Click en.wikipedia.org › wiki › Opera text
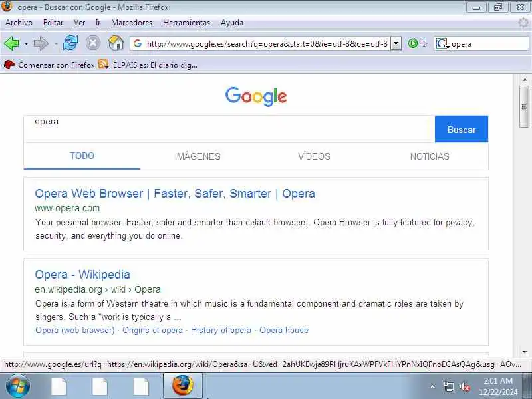The width and height of the screenshot is (532, 399). (98, 289)
